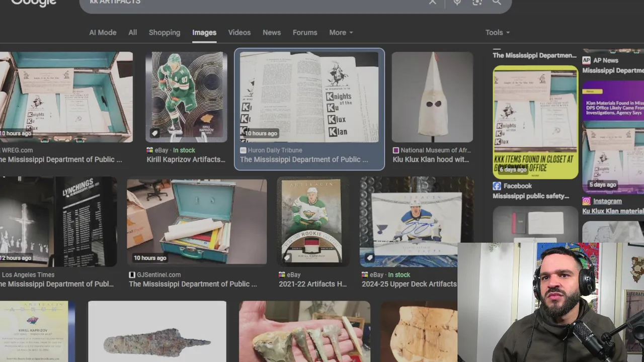The height and width of the screenshot is (362, 644).
Task: Click the Huron Daily Tribune favicon
Action: (243, 150)
